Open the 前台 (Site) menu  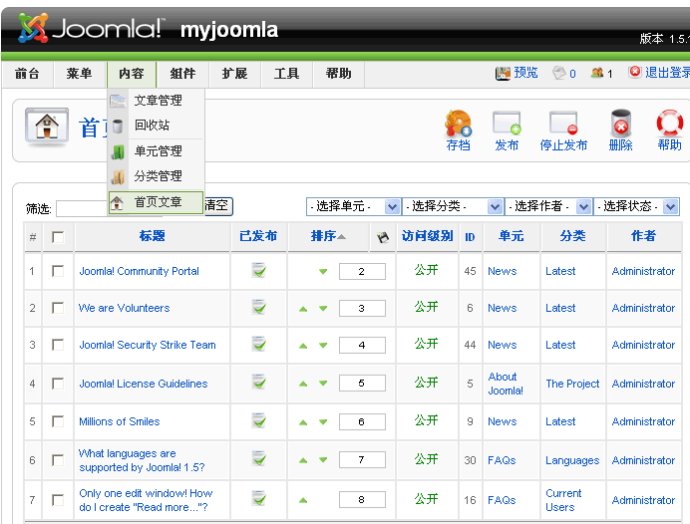point(27,73)
